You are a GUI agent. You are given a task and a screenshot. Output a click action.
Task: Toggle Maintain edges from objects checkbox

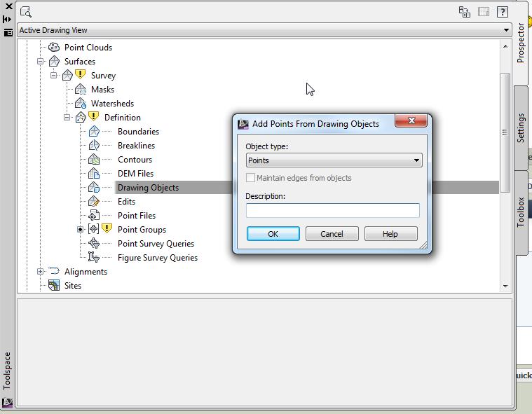250,178
